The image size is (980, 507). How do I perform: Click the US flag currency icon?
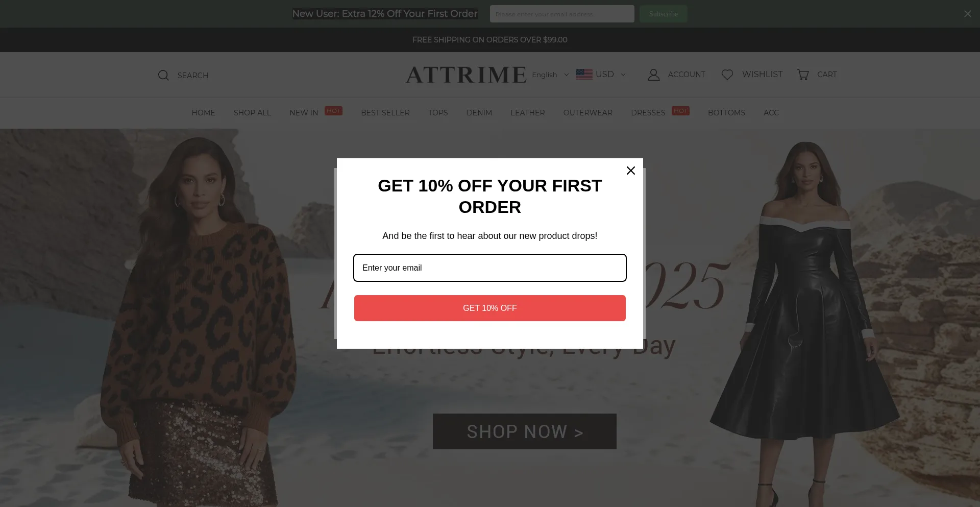584,75
